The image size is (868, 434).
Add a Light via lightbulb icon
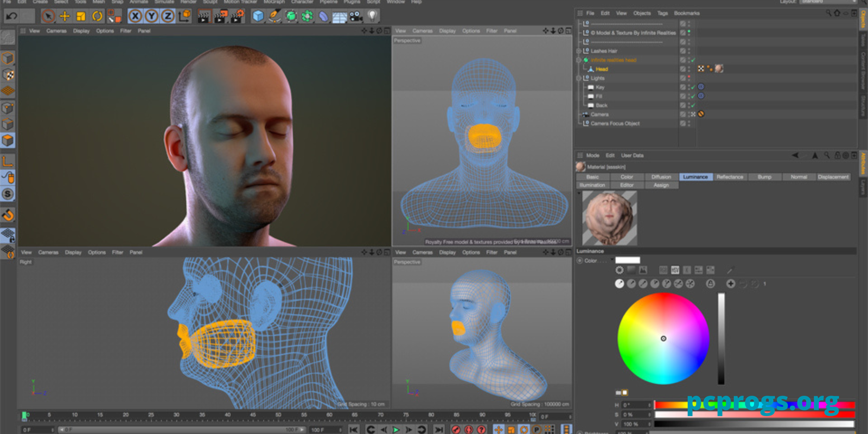[373, 16]
